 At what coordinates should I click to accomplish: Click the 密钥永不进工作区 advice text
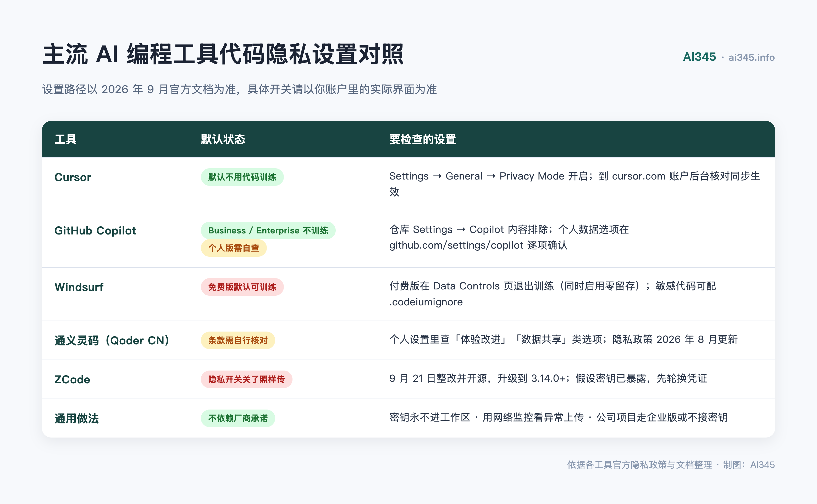click(x=558, y=417)
